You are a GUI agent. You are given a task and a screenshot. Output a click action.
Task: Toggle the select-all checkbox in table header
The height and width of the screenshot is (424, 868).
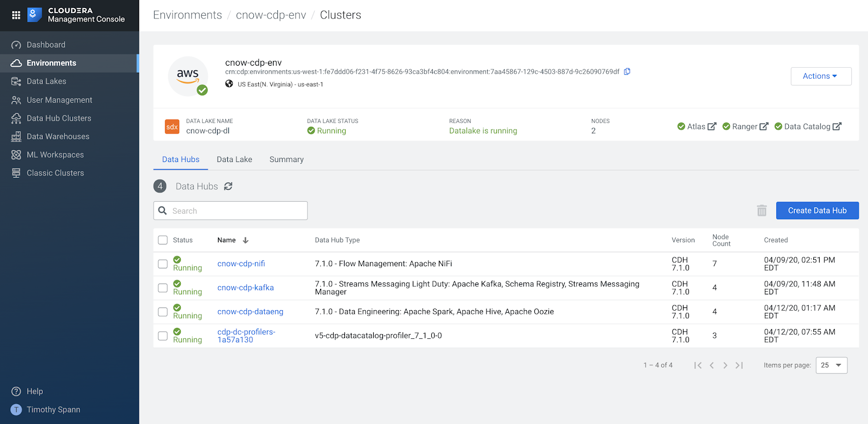point(163,240)
